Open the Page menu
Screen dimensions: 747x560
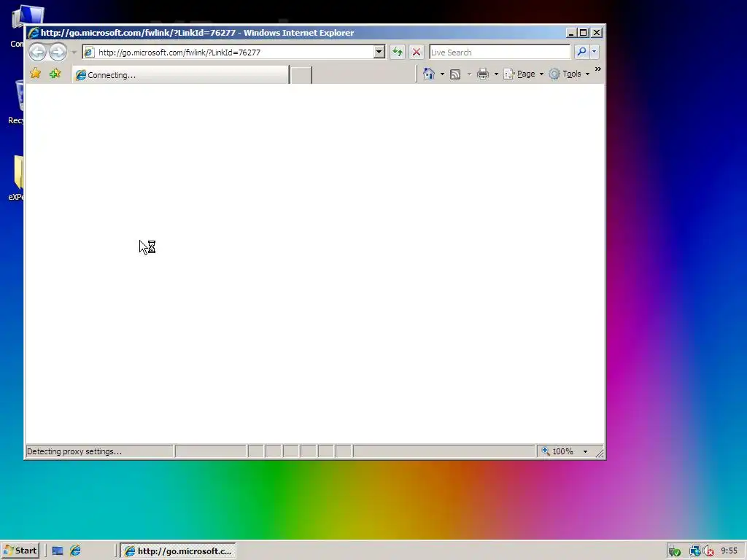pos(524,74)
